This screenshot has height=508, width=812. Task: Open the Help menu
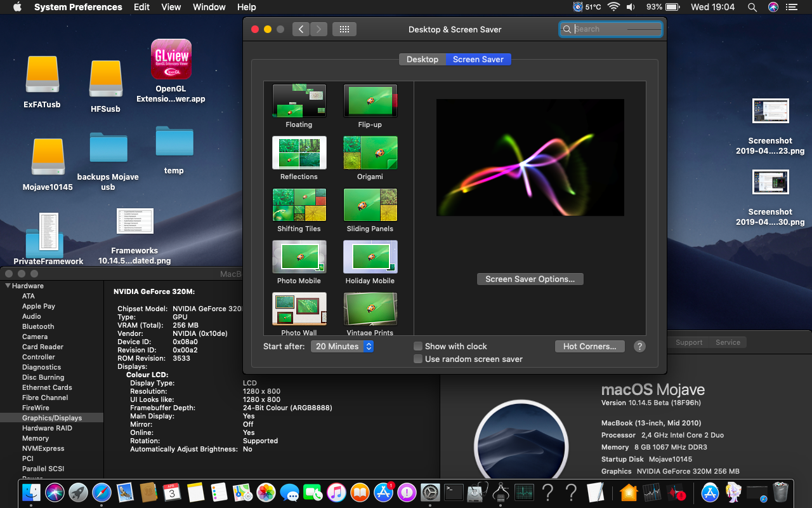pyautogui.click(x=246, y=7)
